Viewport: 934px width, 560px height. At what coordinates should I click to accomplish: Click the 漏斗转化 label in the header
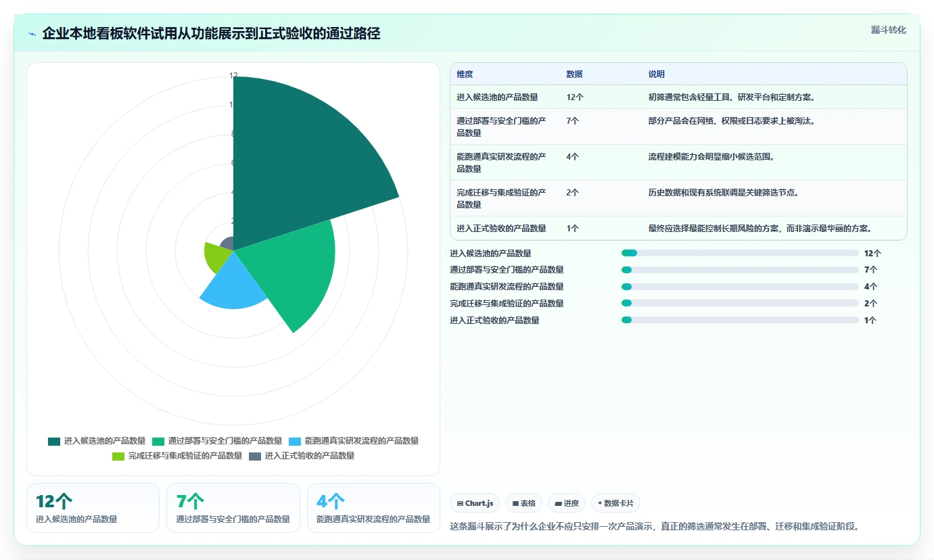pos(888,30)
